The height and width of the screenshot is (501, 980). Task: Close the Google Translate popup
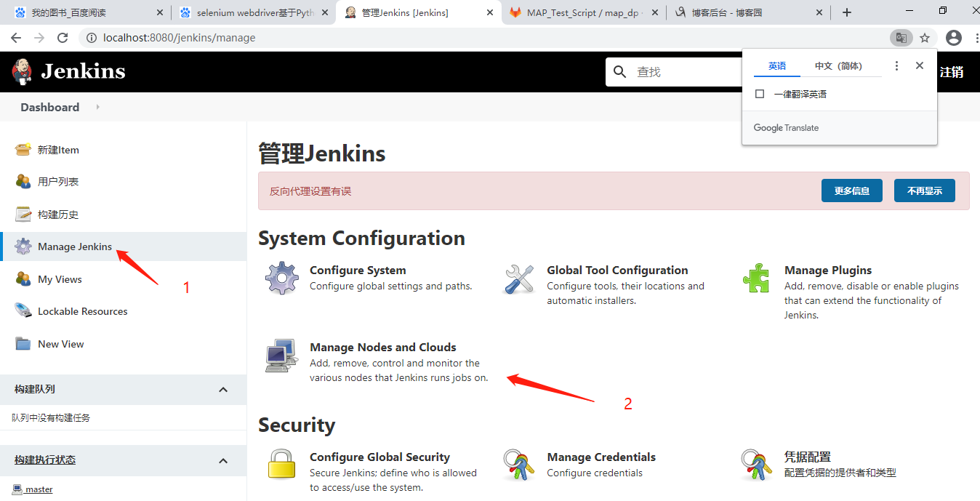click(x=920, y=65)
